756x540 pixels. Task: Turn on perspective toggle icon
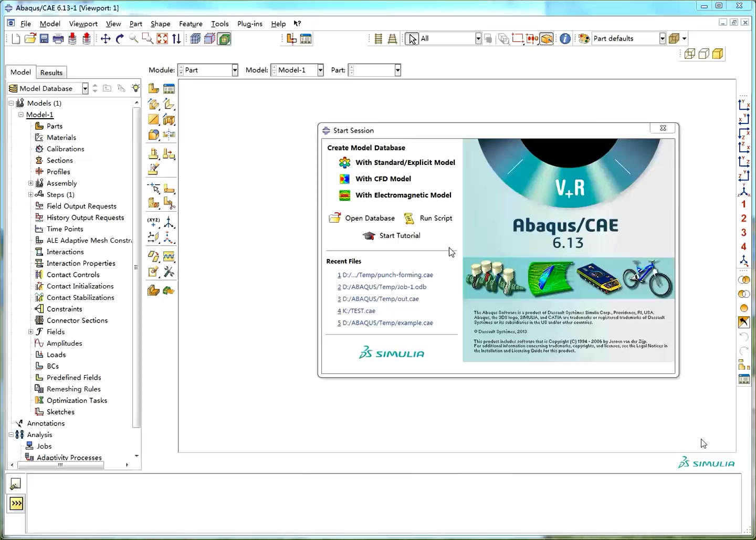click(392, 38)
